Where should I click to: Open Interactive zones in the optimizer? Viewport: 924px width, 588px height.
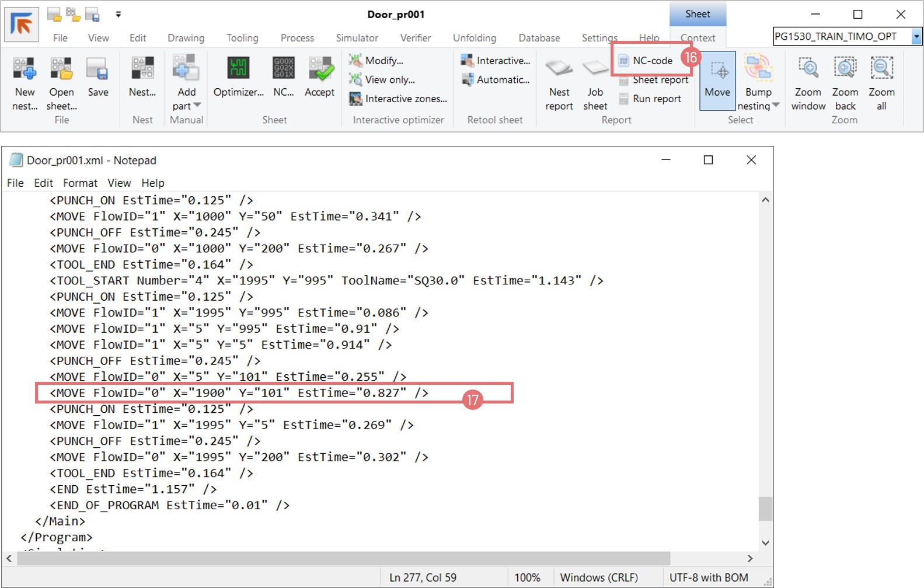point(405,99)
